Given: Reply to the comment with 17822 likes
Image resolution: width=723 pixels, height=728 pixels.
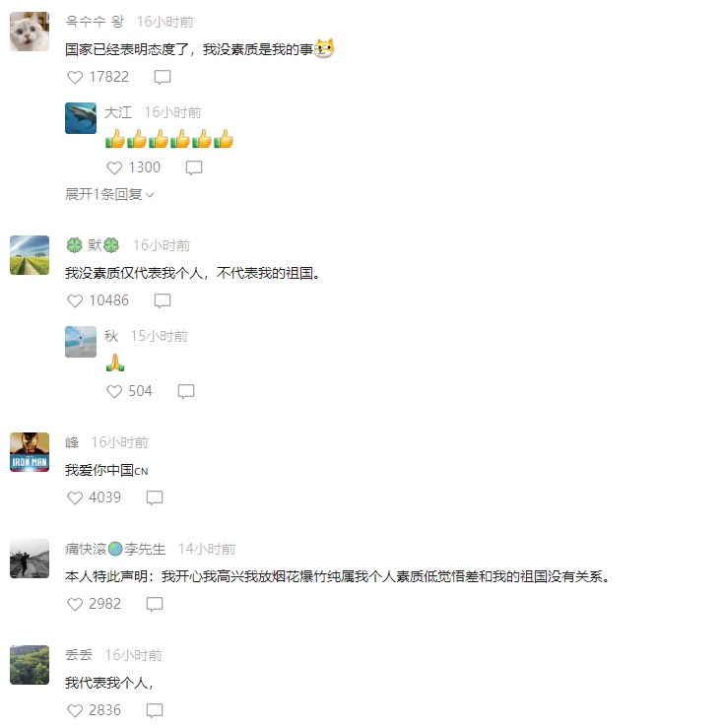Looking at the screenshot, I should 163,77.
